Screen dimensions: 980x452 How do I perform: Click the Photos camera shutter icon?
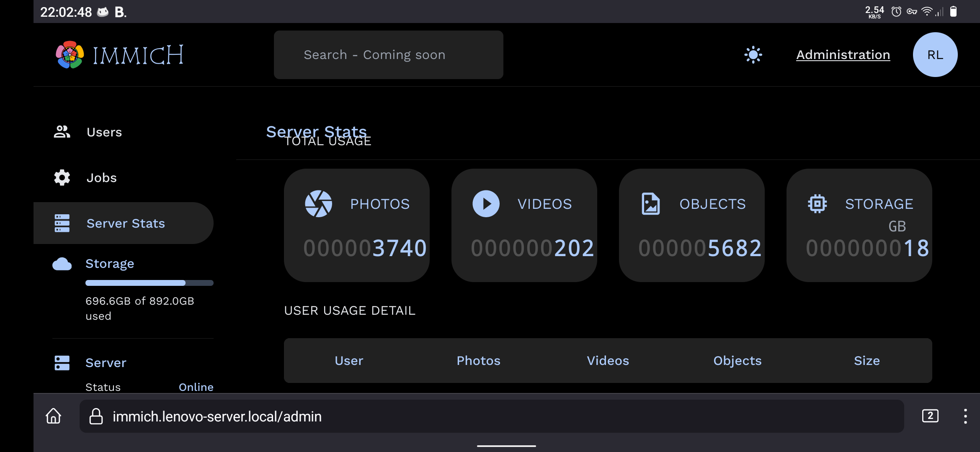[x=318, y=204]
